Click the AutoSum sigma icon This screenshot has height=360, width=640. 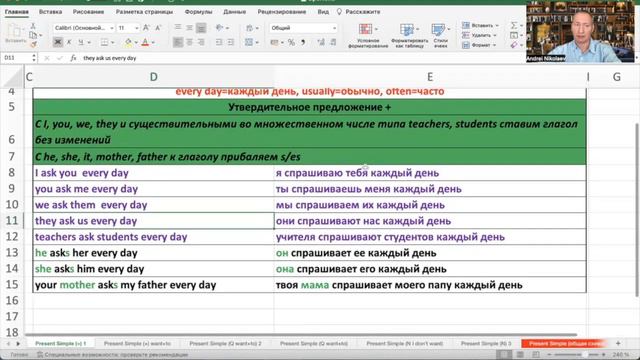tap(514, 25)
